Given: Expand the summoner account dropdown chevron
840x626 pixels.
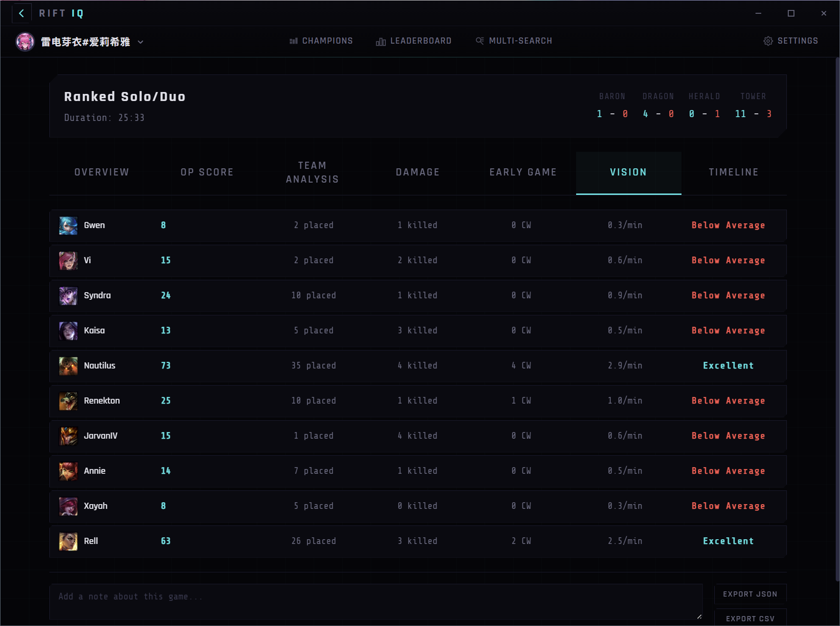Looking at the screenshot, I should point(140,42).
